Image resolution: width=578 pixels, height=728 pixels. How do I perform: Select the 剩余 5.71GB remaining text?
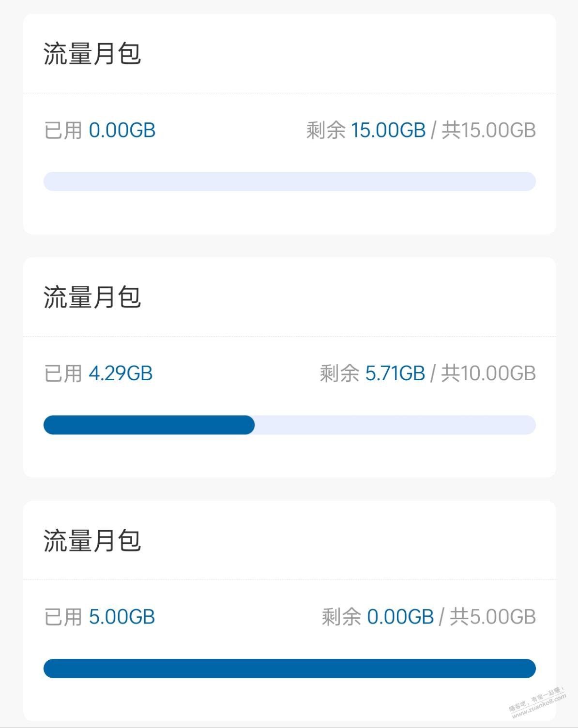pos(372,373)
